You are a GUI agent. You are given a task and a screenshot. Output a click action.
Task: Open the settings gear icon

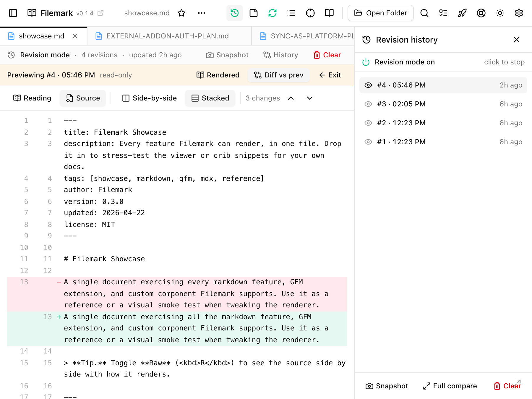(x=519, y=13)
